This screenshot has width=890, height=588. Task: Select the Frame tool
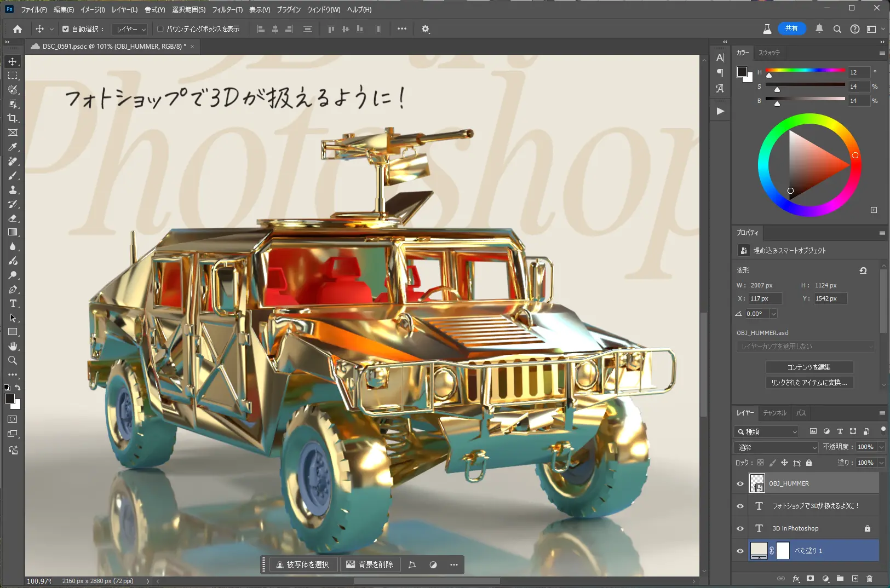(x=13, y=132)
